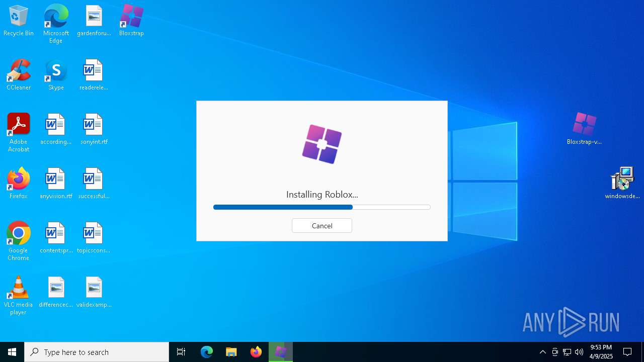Cancel the Roblox installation
Image resolution: width=644 pixels, height=362 pixels.
click(322, 226)
